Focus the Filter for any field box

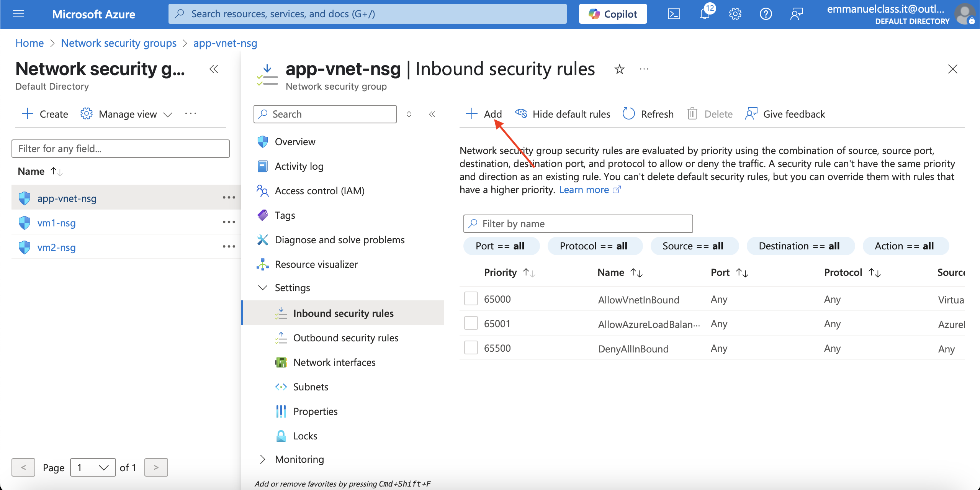tap(121, 149)
